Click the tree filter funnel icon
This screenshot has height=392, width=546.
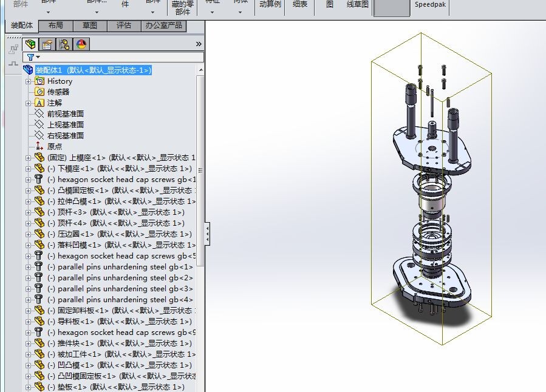coord(30,57)
